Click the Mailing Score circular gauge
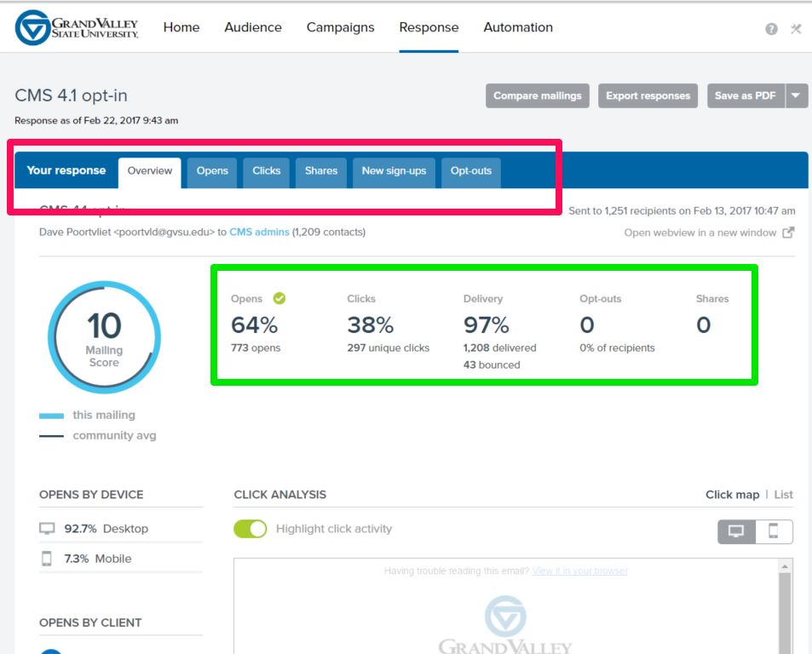This screenshot has height=654, width=812. pos(104,337)
